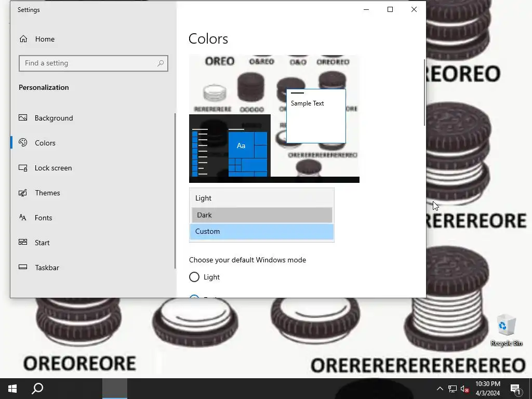Click the Start tiles icon in the sidebar
The image size is (532, 399).
pos(23,242)
